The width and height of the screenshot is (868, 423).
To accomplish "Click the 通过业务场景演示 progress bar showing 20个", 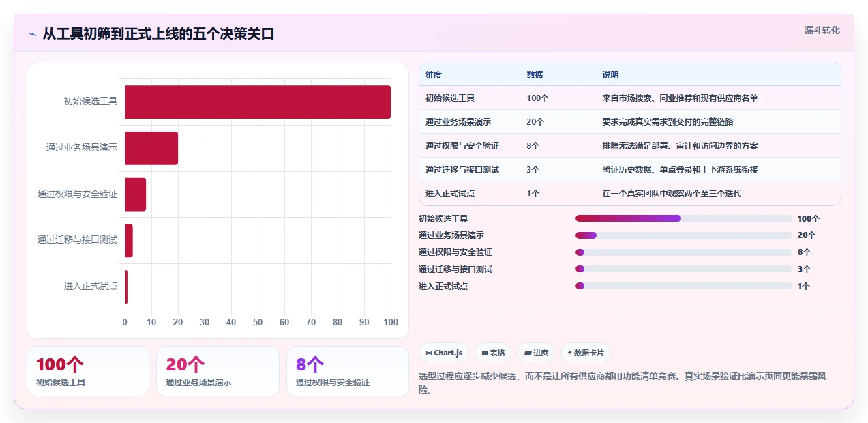I will pos(684,235).
